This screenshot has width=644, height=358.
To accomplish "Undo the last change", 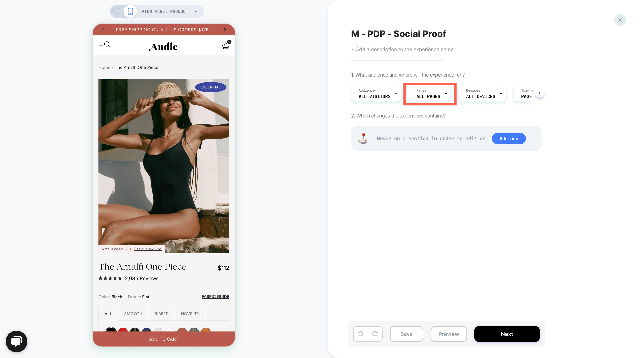I will click(360, 334).
